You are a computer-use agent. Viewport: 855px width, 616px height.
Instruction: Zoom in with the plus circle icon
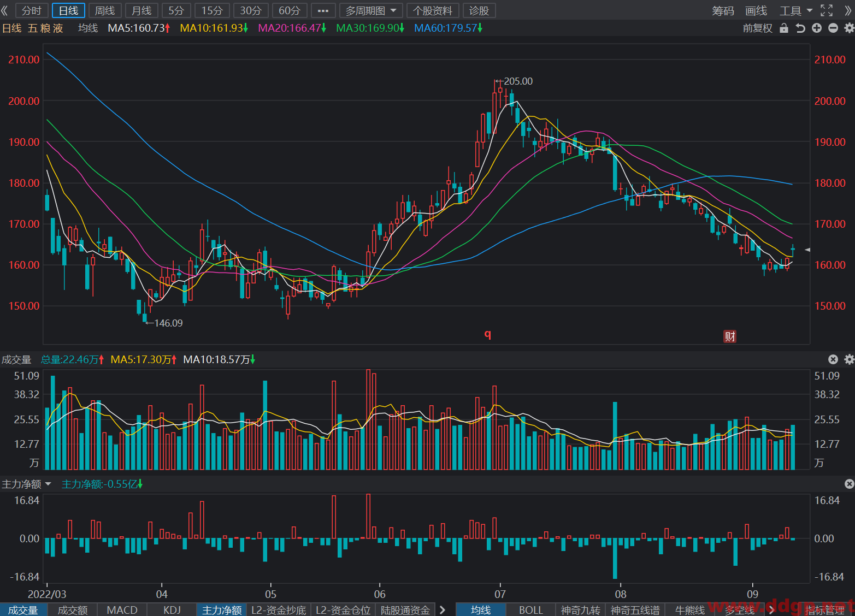[x=817, y=28]
